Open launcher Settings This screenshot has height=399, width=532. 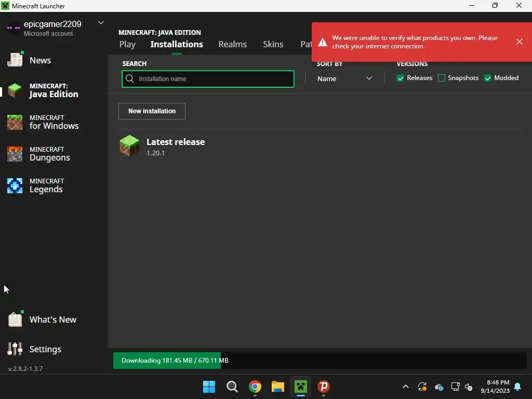click(x=35, y=349)
